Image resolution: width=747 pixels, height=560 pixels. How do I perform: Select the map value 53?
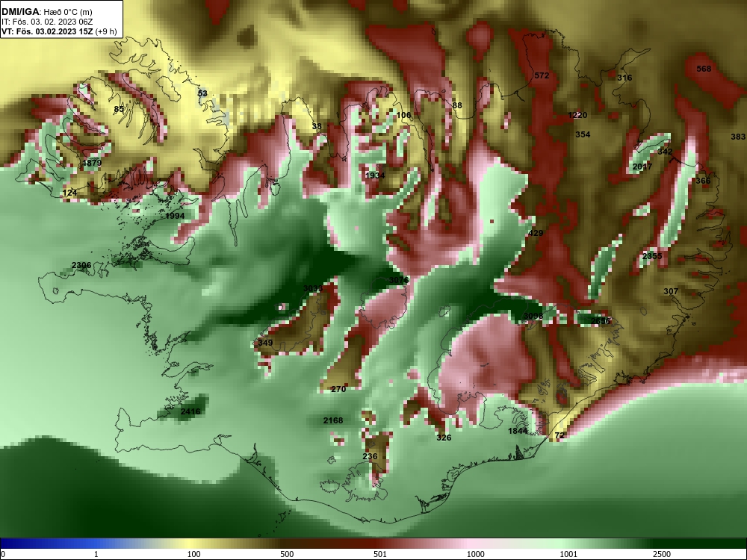[x=202, y=93]
